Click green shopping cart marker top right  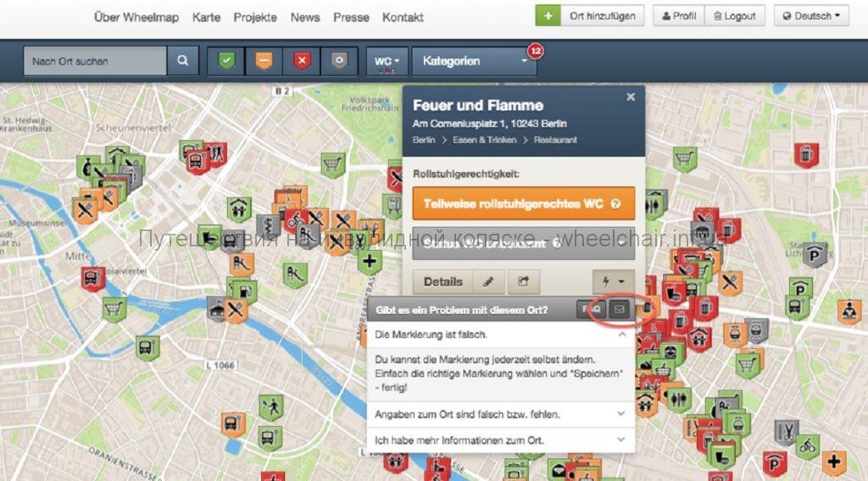click(685, 160)
